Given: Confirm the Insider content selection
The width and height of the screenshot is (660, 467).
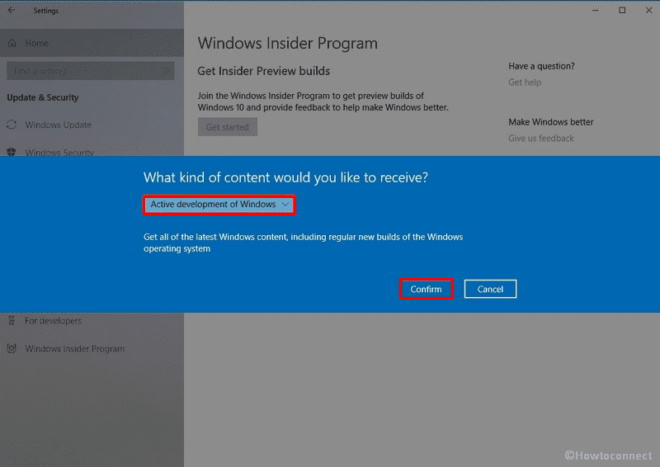Looking at the screenshot, I should point(426,289).
